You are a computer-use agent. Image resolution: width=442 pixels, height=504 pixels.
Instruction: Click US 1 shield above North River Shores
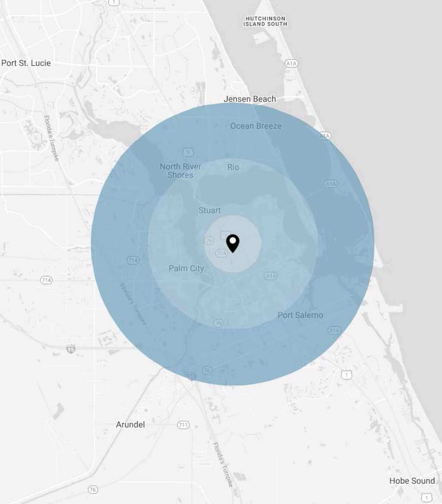[188, 152]
